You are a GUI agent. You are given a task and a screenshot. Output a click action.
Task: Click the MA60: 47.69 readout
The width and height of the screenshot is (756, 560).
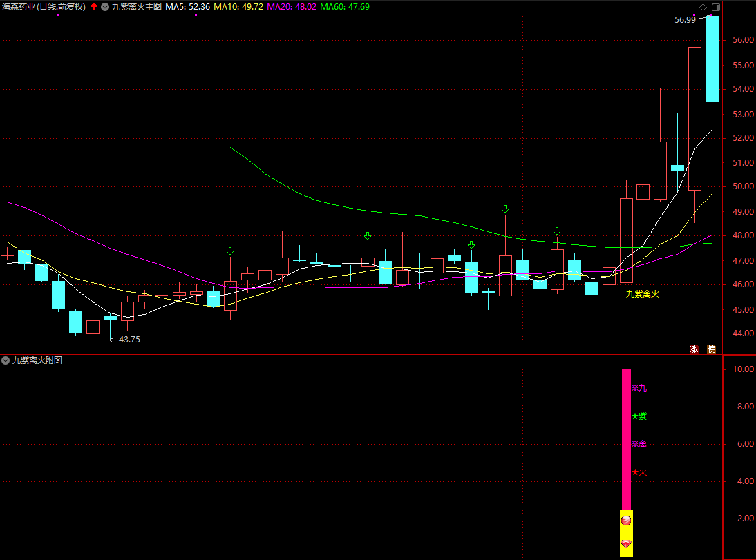click(x=345, y=7)
